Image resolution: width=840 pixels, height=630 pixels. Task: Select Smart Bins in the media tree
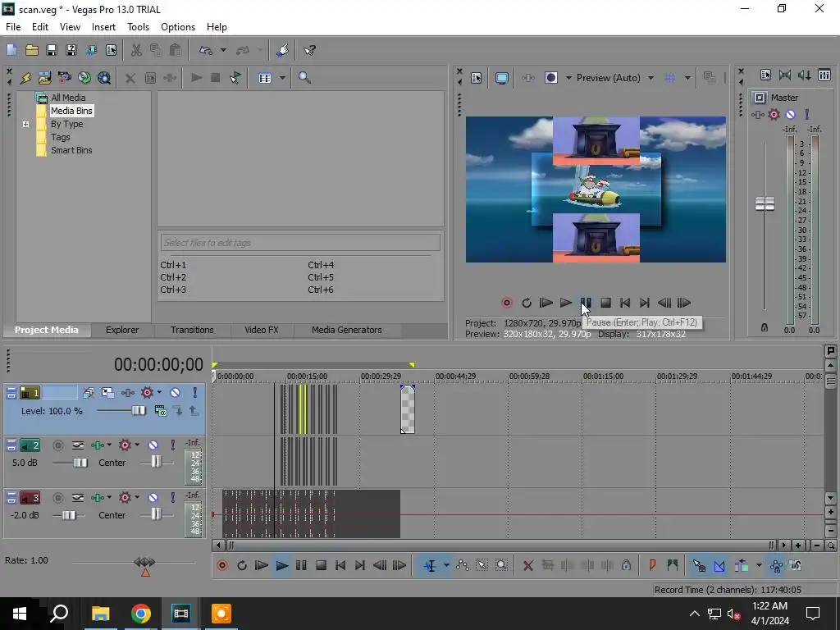coord(71,151)
